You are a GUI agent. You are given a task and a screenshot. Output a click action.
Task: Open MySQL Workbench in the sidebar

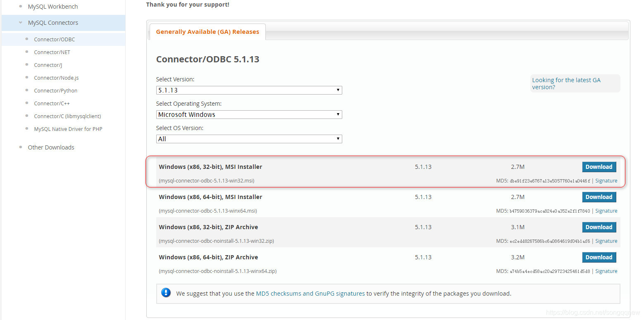pos(53,7)
